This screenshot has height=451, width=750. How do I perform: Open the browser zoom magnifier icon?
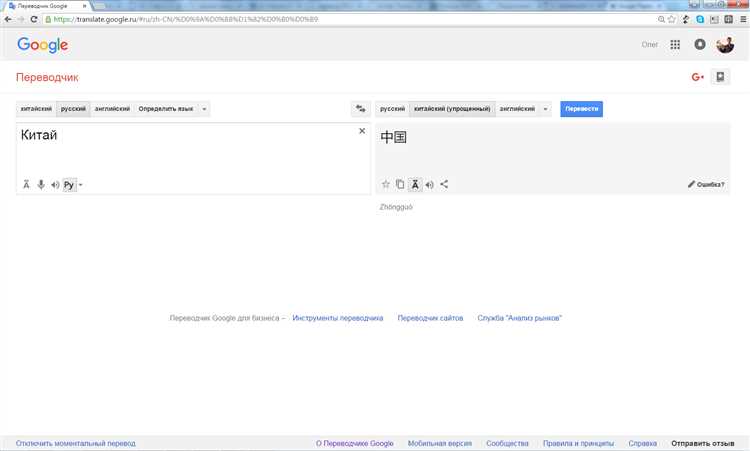tap(661, 19)
